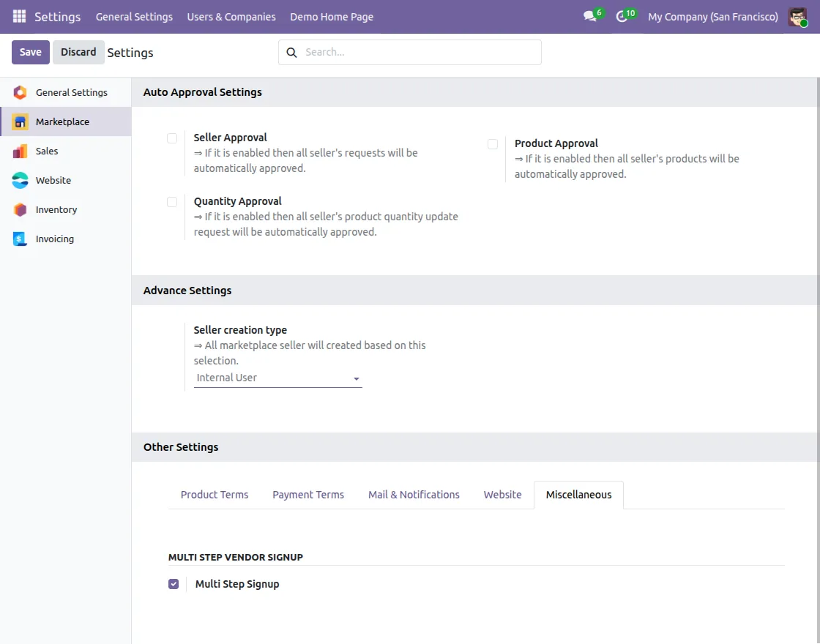The height and width of the screenshot is (644, 820).
Task: Click the Other Settings heading
Action: (x=181, y=447)
